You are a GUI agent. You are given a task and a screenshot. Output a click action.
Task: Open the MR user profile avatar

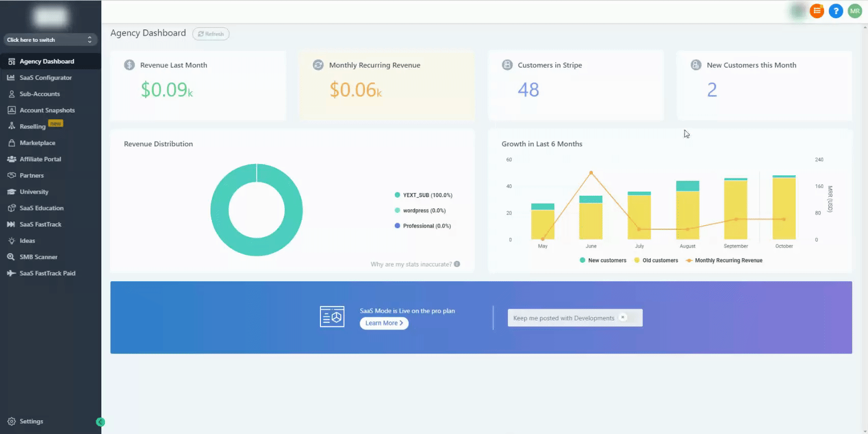tap(854, 11)
